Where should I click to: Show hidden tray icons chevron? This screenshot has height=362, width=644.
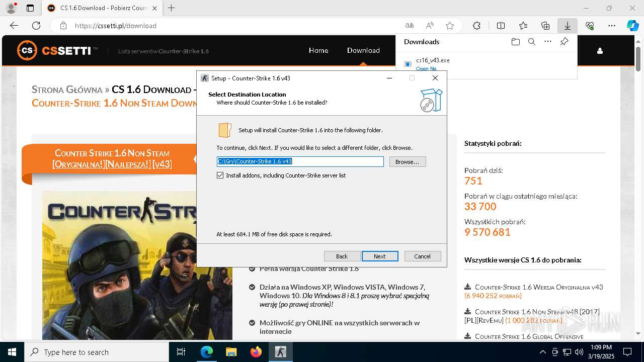(x=542, y=352)
